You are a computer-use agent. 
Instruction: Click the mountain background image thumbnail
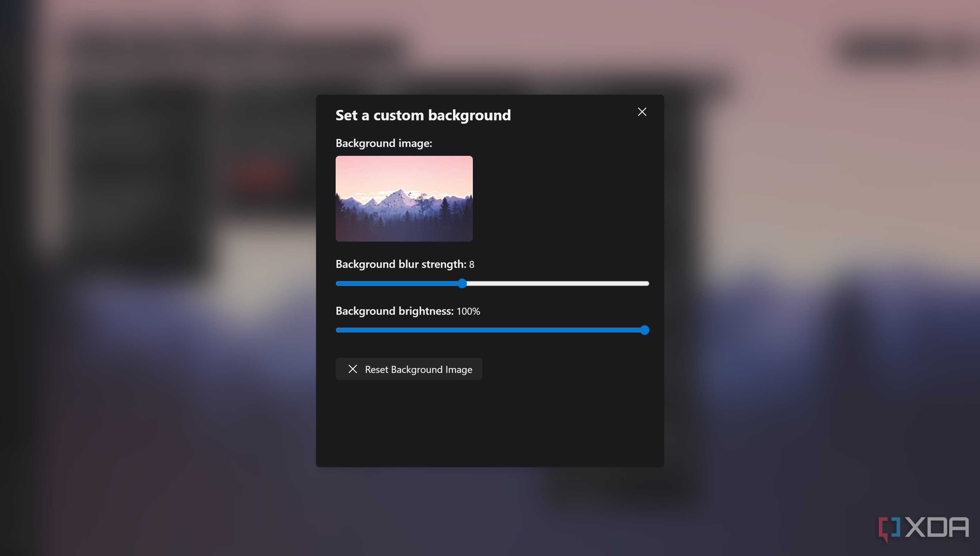[x=404, y=199]
